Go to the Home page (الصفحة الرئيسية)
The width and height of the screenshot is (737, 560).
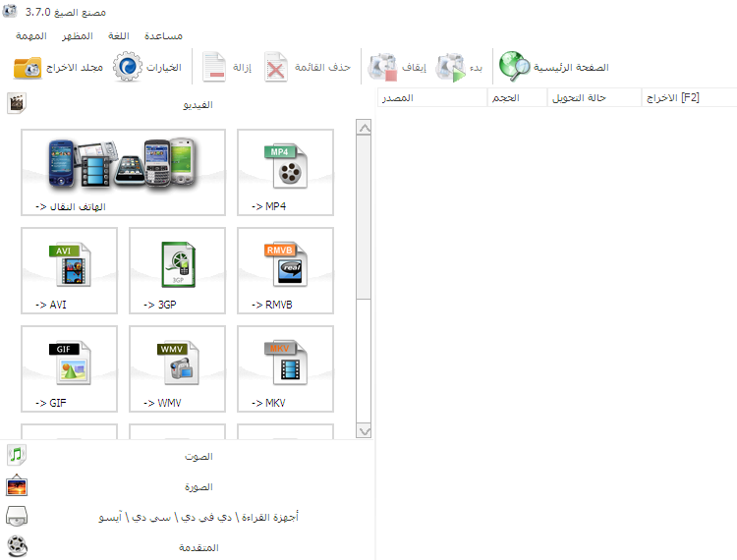(553, 68)
